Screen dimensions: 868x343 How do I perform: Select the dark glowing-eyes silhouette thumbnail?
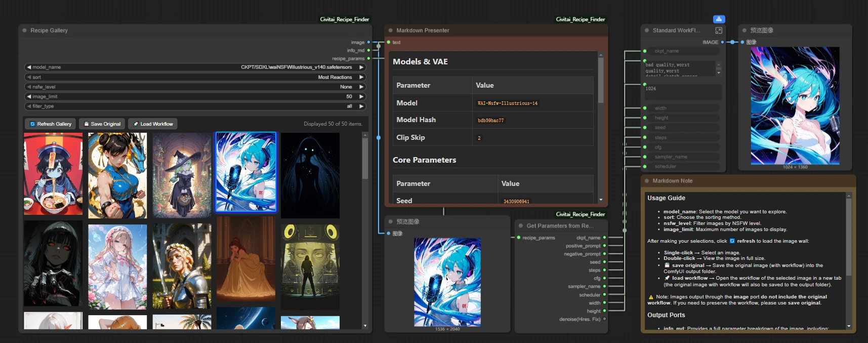[310, 175]
